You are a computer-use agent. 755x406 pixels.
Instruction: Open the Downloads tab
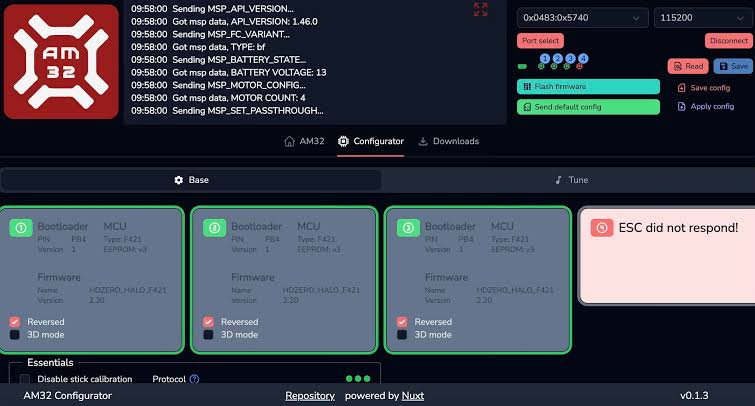point(449,141)
